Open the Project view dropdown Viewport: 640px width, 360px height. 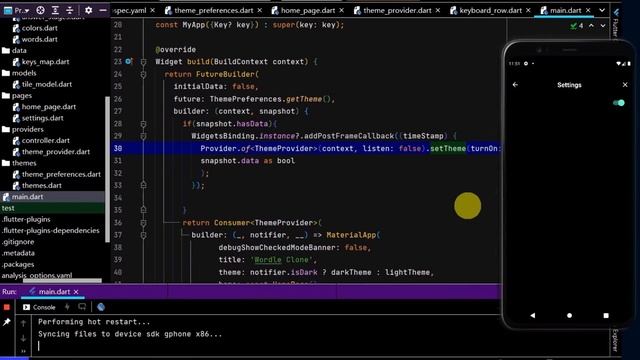tap(17, 10)
